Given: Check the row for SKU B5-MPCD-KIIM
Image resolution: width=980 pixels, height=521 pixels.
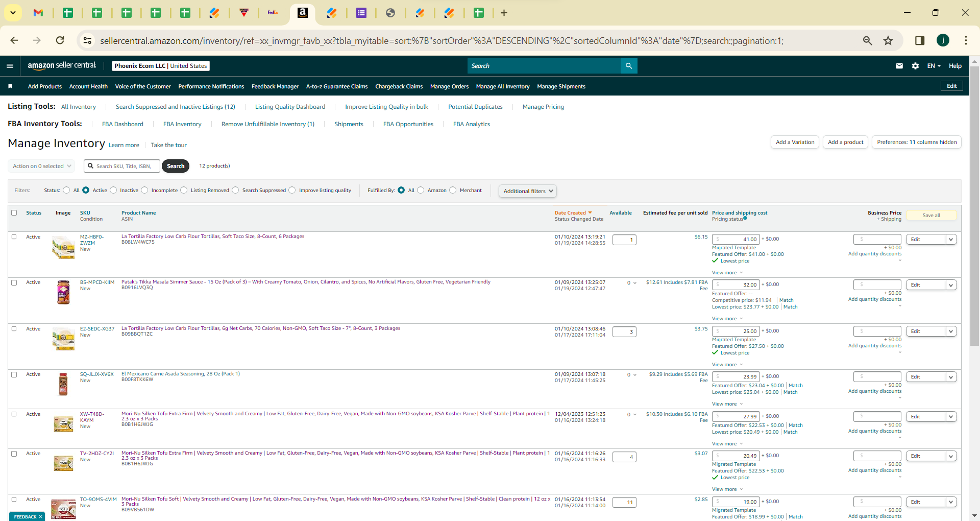Looking at the screenshot, I should point(14,282).
